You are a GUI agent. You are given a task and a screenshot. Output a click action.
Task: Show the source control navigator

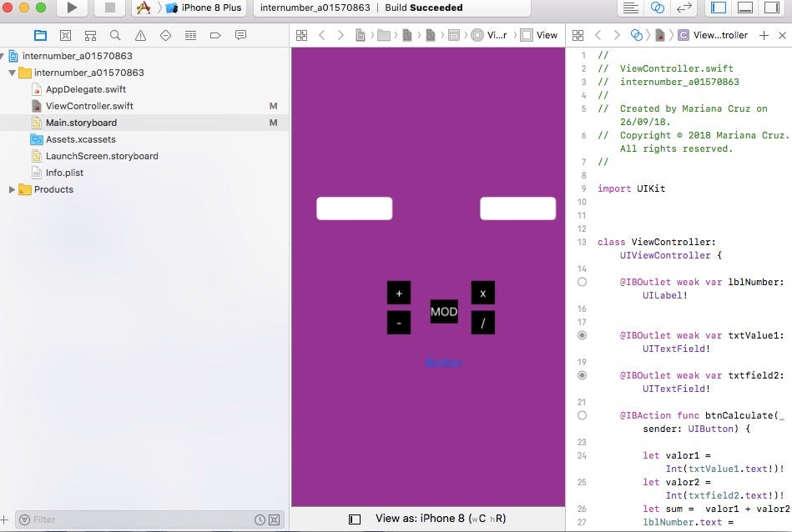65,35
